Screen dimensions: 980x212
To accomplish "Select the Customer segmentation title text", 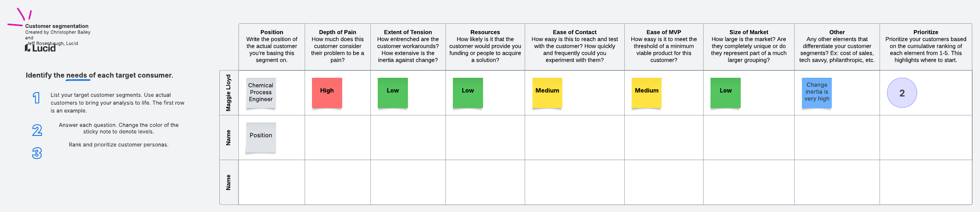I will point(57,26).
